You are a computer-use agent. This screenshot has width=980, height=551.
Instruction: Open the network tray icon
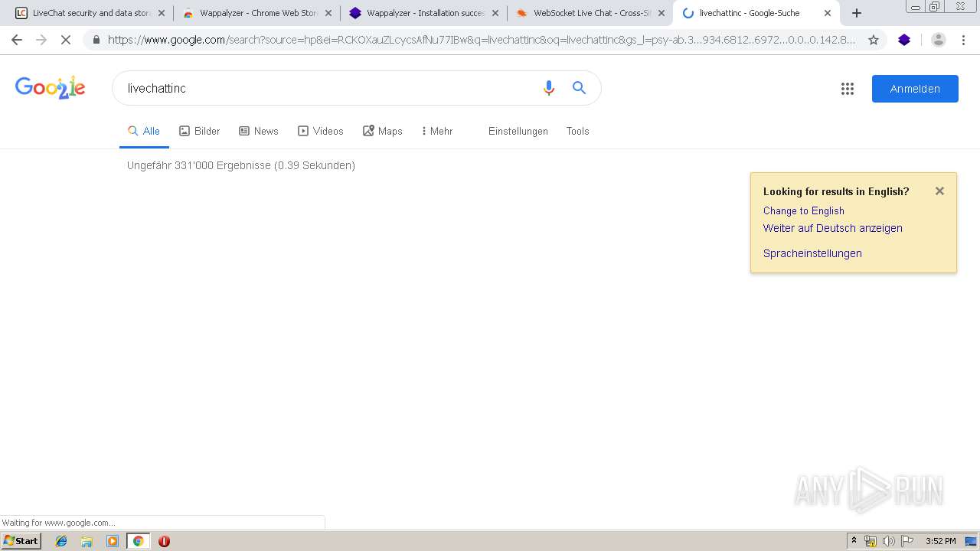click(x=871, y=541)
